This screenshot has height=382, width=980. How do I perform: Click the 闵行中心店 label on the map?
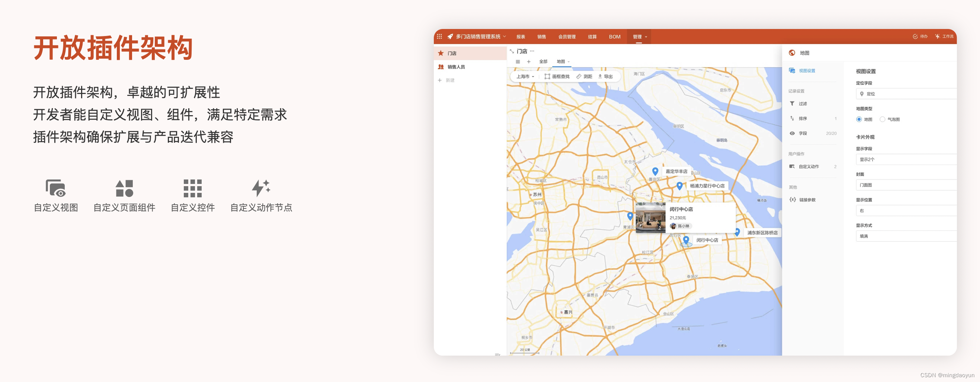pyautogui.click(x=707, y=240)
